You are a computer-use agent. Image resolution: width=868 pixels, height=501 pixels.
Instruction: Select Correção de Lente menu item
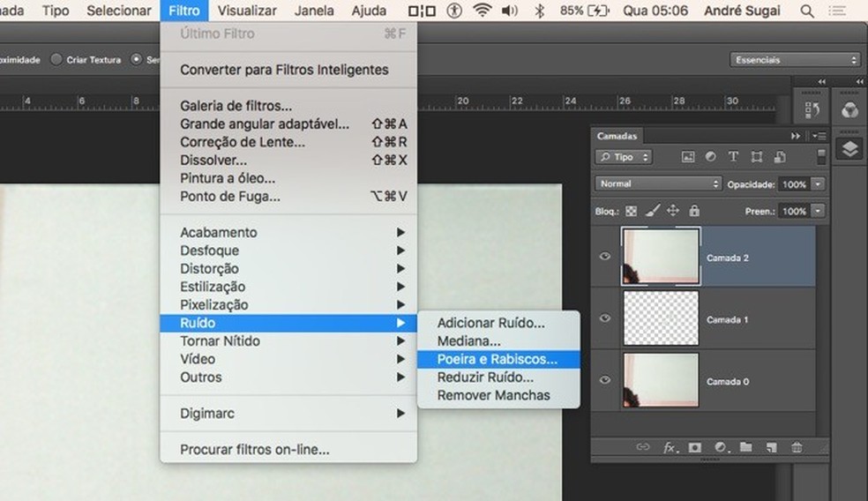[x=288, y=142]
